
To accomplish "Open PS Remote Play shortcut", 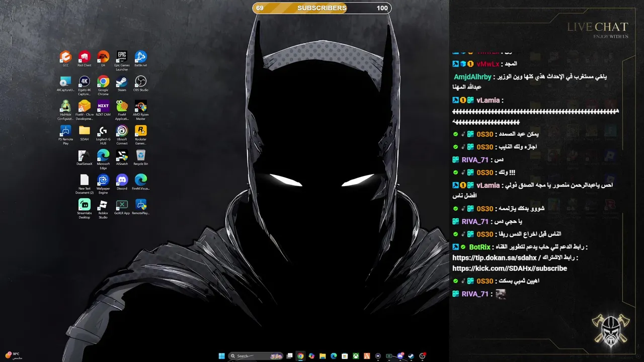I will [65, 135].
